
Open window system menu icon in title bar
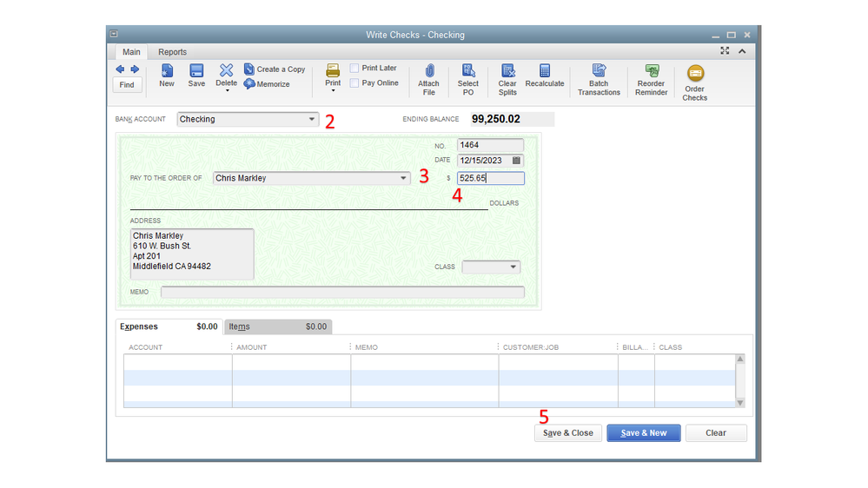[114, 34]
